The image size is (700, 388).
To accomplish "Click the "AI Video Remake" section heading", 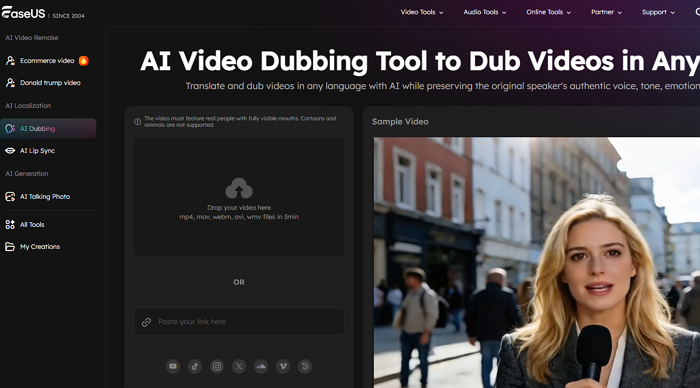I will tap(32, 38).
